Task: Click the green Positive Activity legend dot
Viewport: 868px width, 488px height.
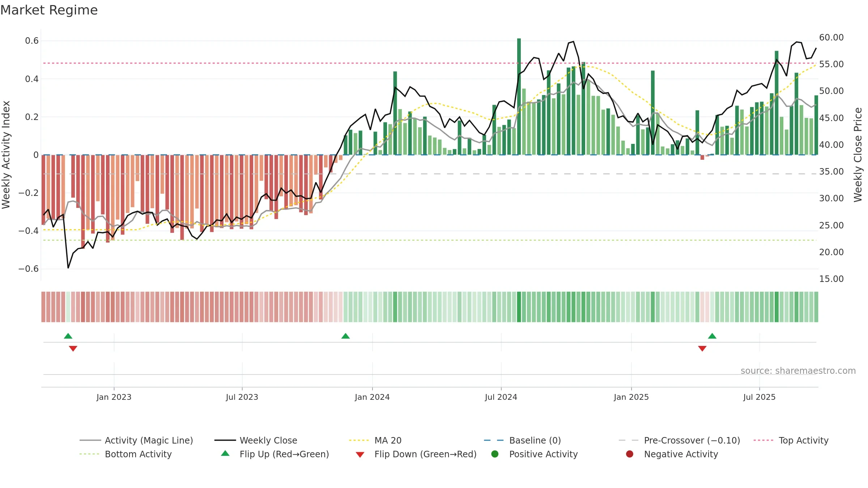Action: [x=495, y=454]
